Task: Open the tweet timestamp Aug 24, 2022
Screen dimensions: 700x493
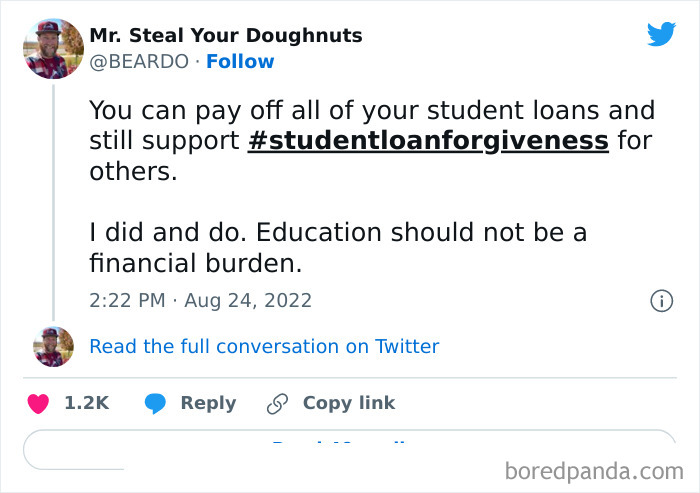Action: 200,300
